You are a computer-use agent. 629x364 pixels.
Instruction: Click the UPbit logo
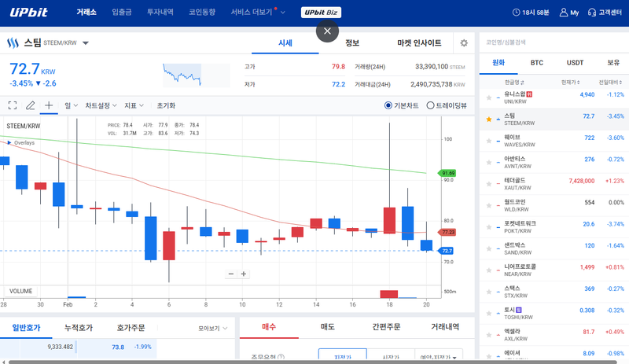pos(31,13)
